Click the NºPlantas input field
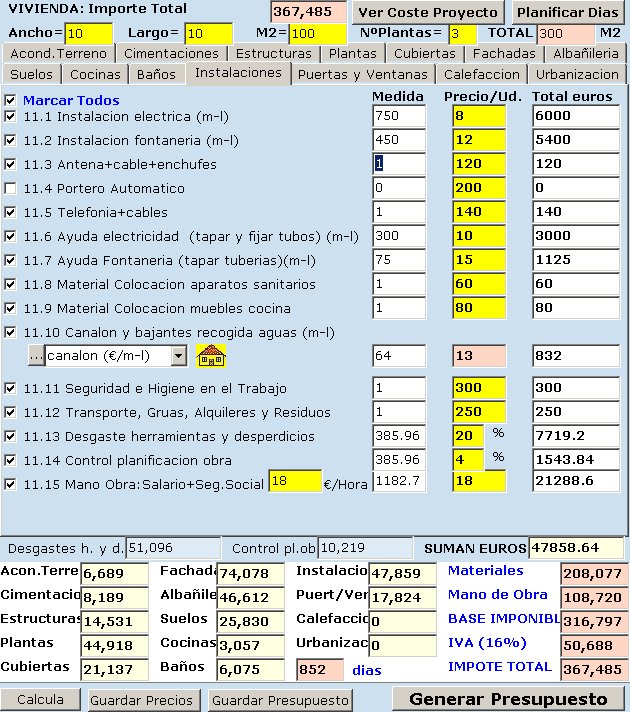 (462, 34)
